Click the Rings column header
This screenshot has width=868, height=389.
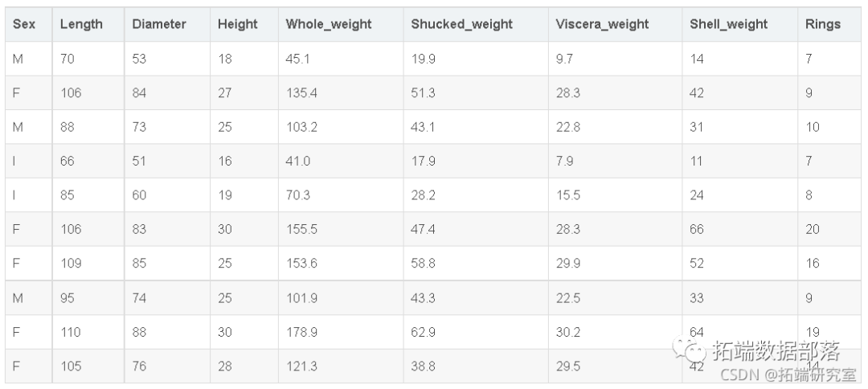822,24
